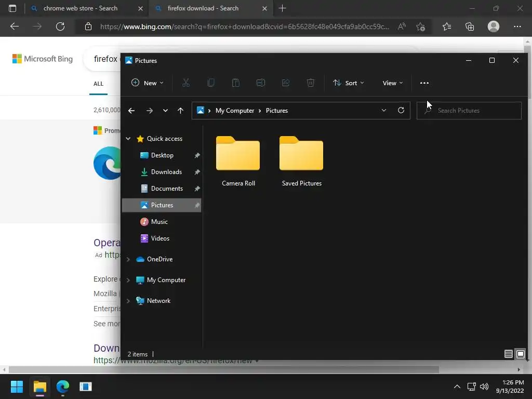Click My Computer in the breadcrumb path
Image resolution: width=532 pixels, height=399 pixels.
pos(235,111)
